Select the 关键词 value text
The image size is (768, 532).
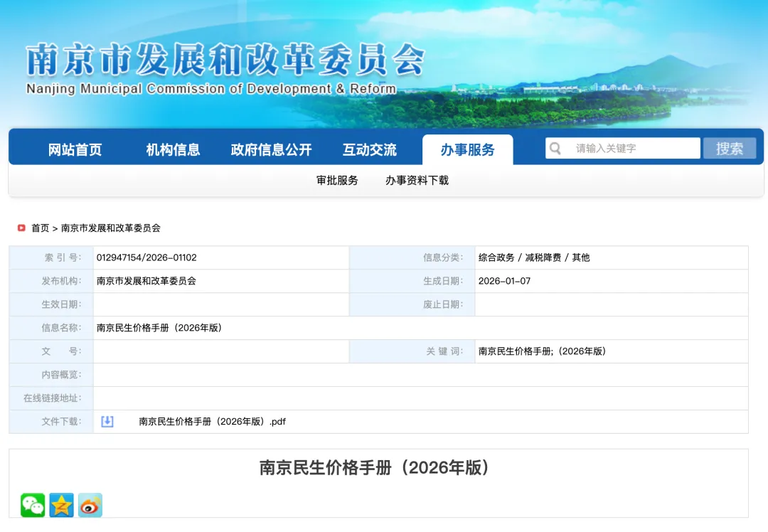tap(542, 351)
